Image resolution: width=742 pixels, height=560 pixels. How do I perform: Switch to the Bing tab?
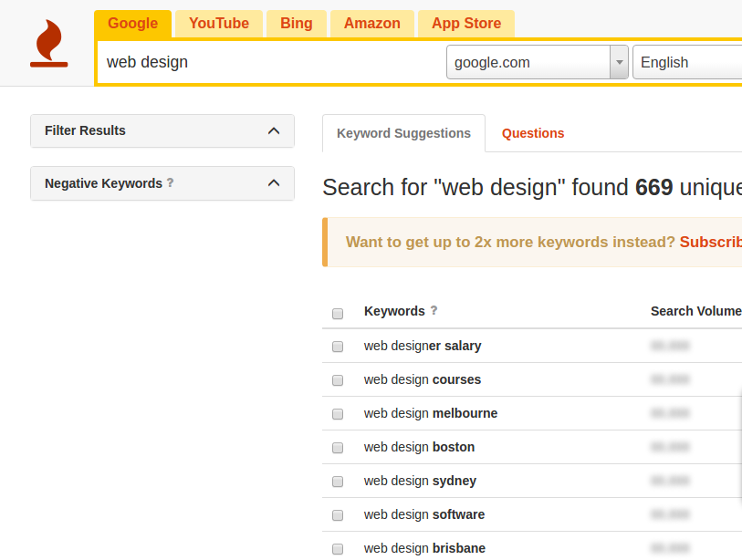297,24
